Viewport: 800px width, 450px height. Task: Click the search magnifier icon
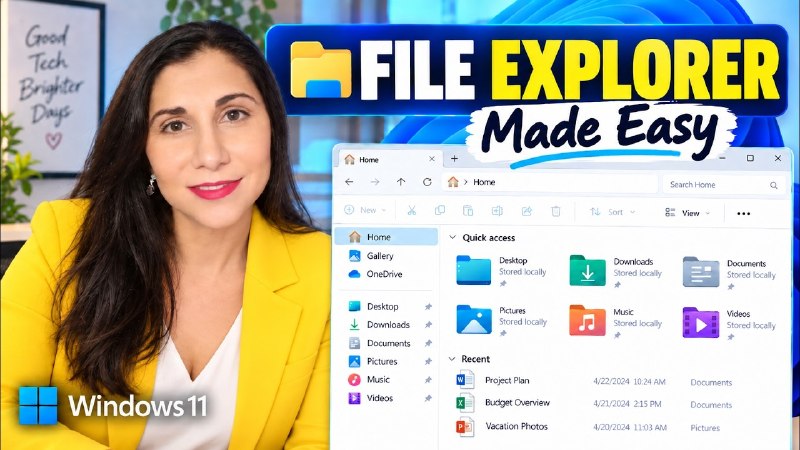[774, 185]
